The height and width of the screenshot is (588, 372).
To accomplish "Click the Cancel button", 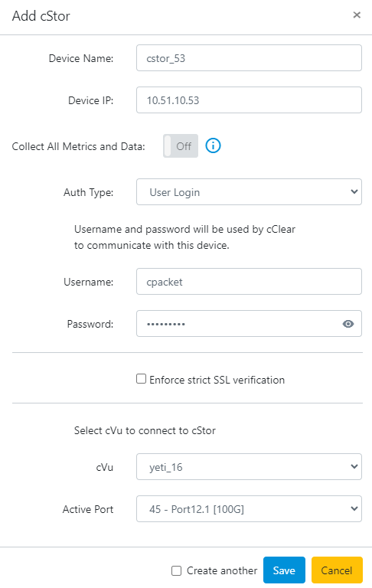I will tap(337, 570).
